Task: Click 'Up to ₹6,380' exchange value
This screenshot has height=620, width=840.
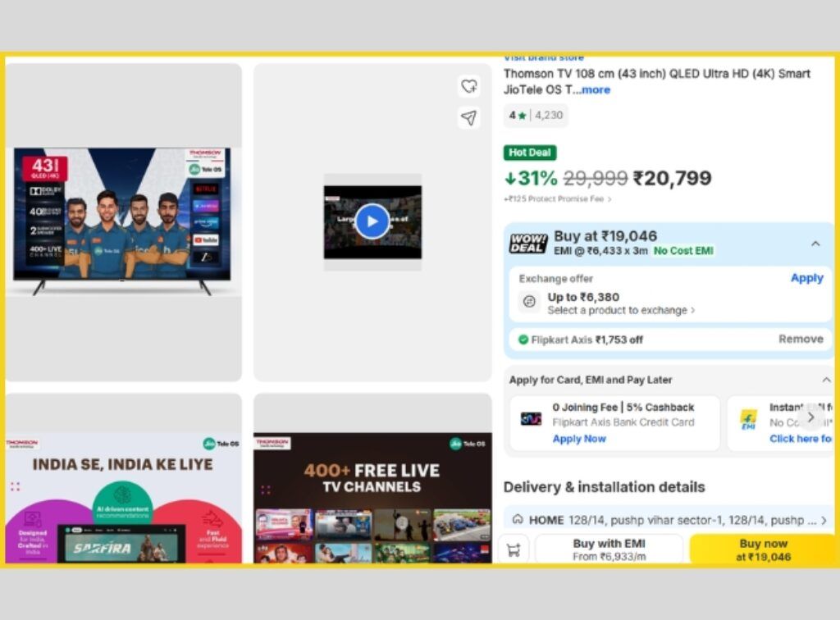Action: coord(583,297)
